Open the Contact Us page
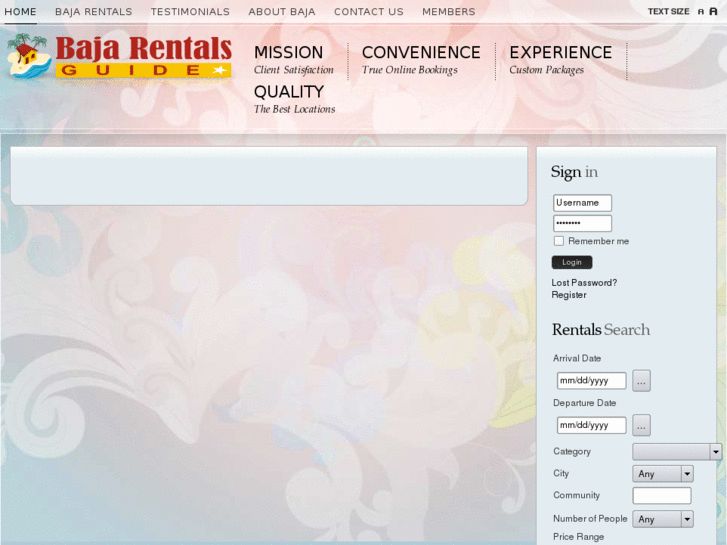Viewport: 727px width, 545px height. pos(369,12)
